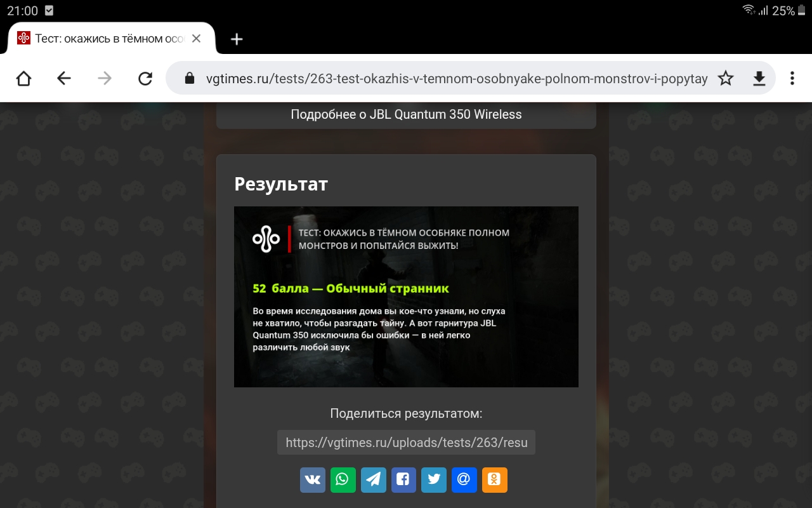
Task: Reload the page with refresh icon
Action: tap(145, 78)
